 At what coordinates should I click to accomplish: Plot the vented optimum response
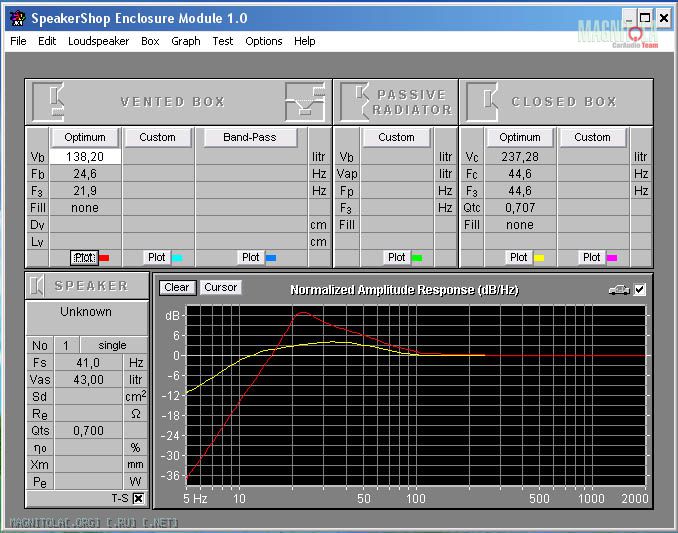[x=84, y=258]
